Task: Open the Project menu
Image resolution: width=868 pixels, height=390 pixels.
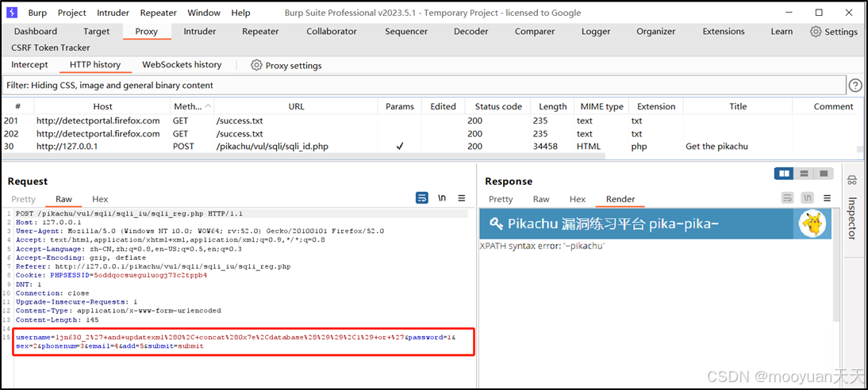Action: pyautogui.click(x=72, y=13)
